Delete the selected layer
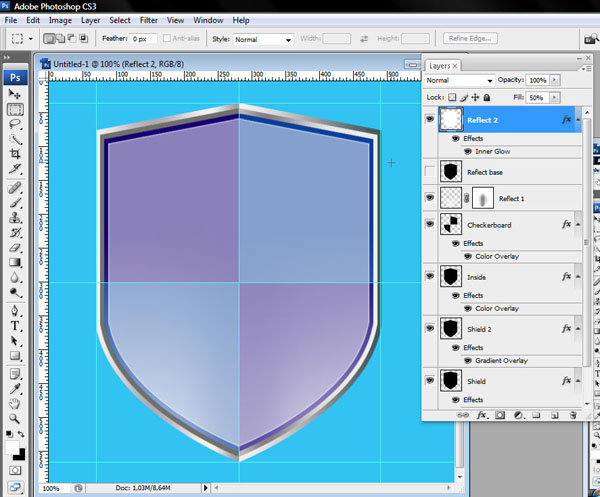Image resolution: width=600 pixels, height=497 pixels. point(572,415)
